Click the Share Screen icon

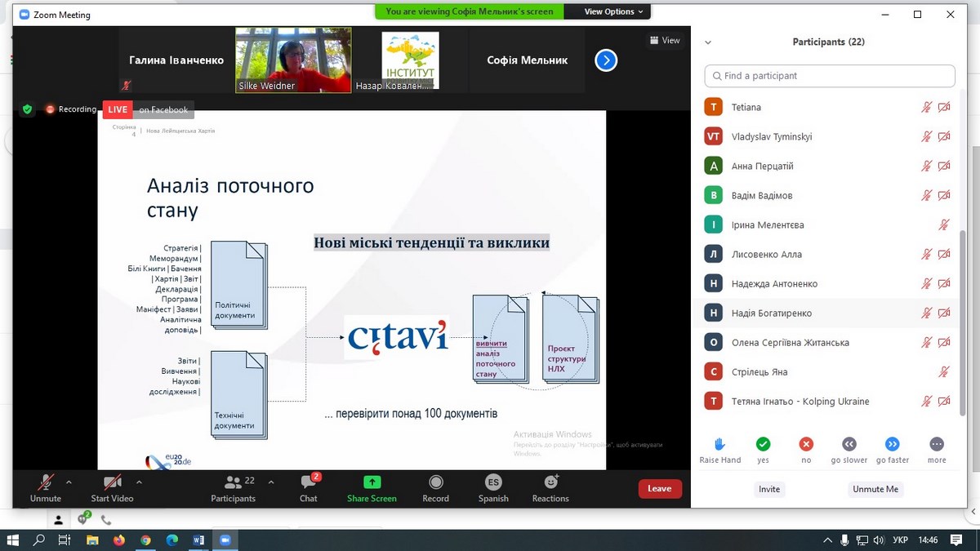click(372, 482)
